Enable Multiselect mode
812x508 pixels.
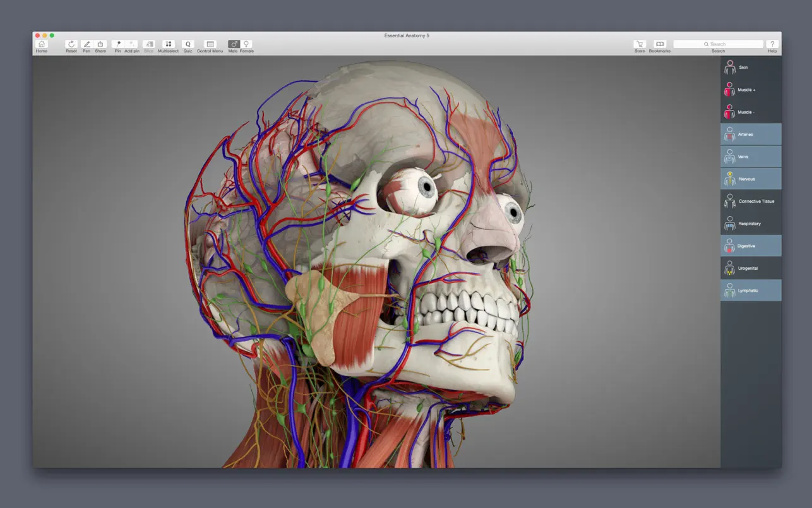tap(169, 45)
